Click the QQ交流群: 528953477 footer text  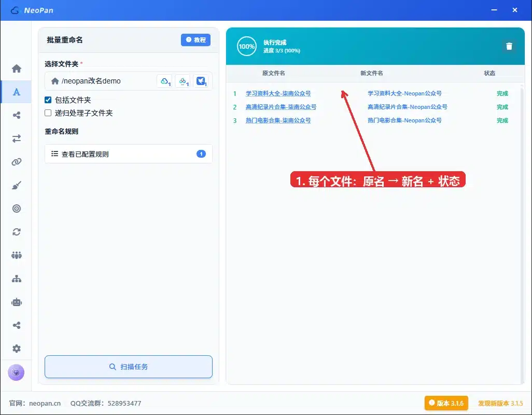pos(105,403)
